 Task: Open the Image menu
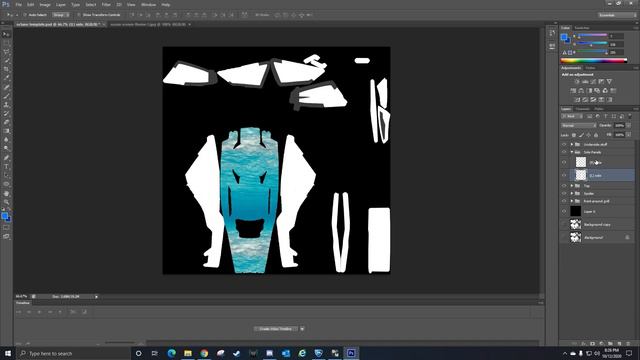click(x=45, y=4)
